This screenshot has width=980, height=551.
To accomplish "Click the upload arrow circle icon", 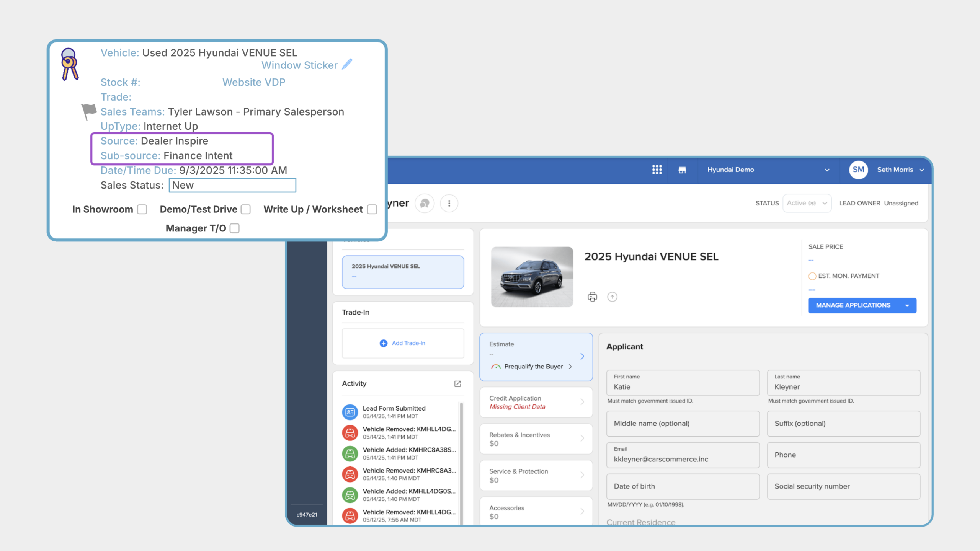I will (612, 297).
